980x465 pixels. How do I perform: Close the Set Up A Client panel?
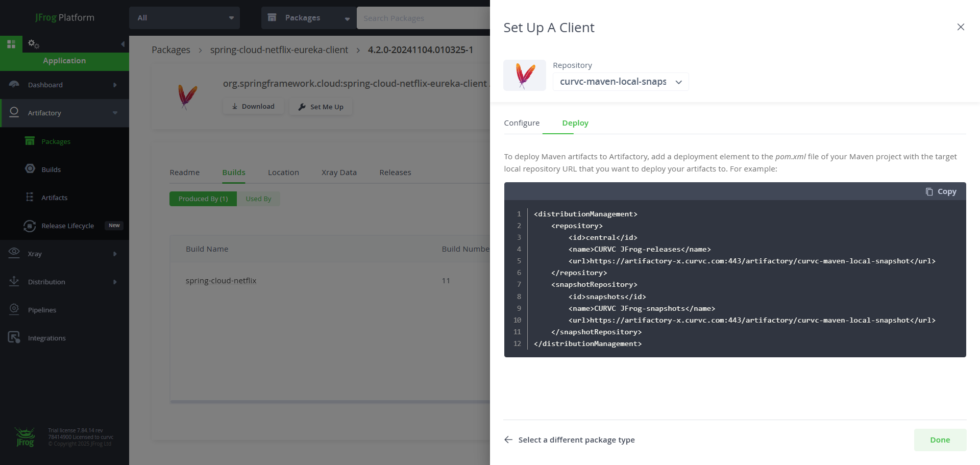click(961, 27)
